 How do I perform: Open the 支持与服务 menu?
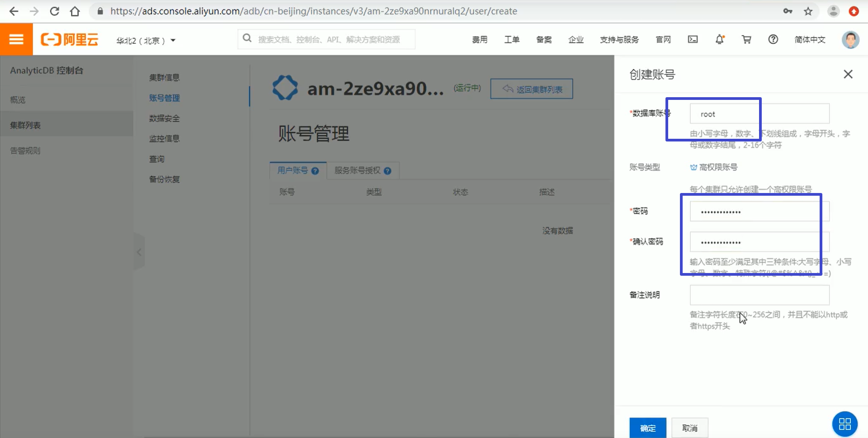[619, 40]
